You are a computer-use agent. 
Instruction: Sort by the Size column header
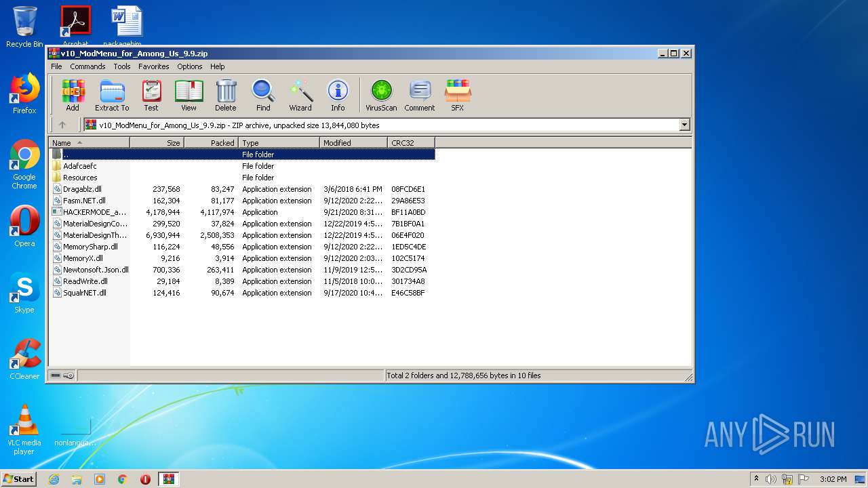[x=157, y=142]
